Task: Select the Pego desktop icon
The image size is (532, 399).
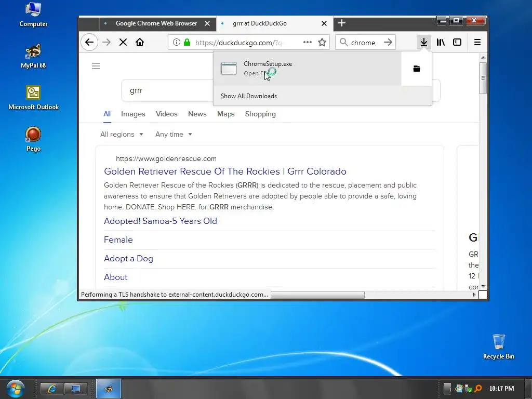Action: (x=33, y=139)
